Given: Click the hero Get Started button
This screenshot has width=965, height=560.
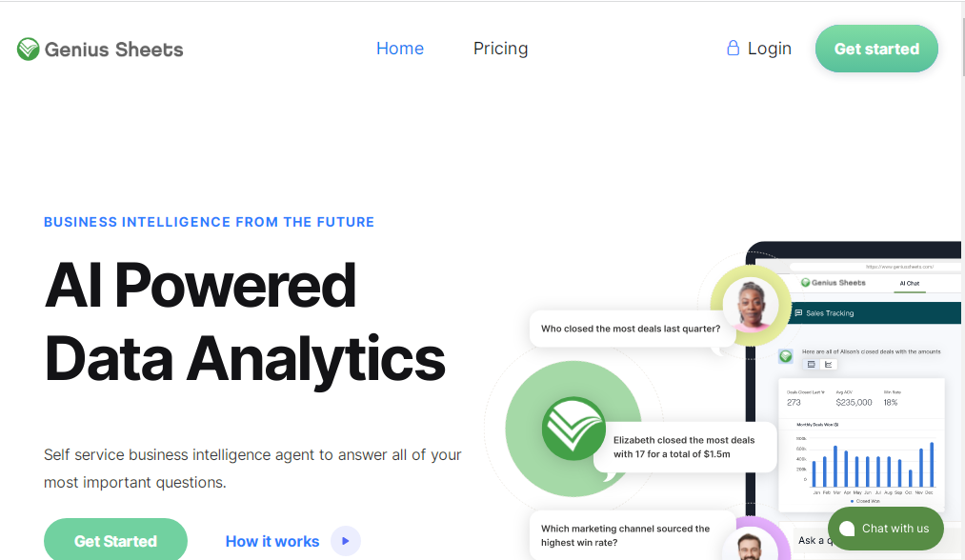Looking at the screenshot, I should pos(115,541).
